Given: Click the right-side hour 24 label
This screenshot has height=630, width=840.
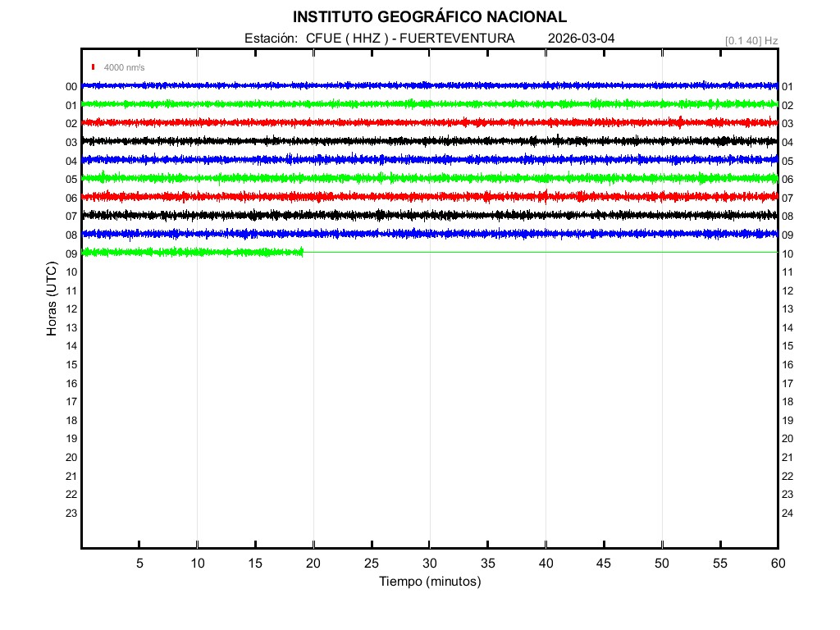Looking at the screenshot, I should pos(787,514).
